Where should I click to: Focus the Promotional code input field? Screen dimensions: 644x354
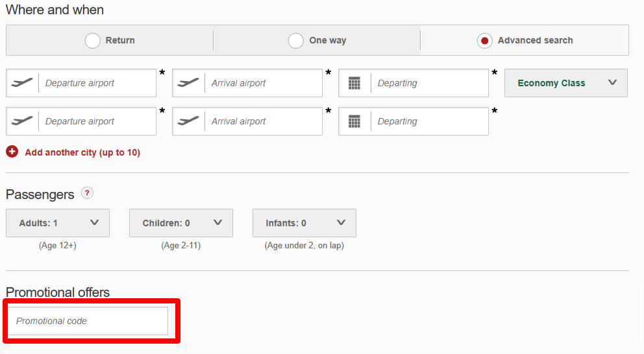point(88,321)
